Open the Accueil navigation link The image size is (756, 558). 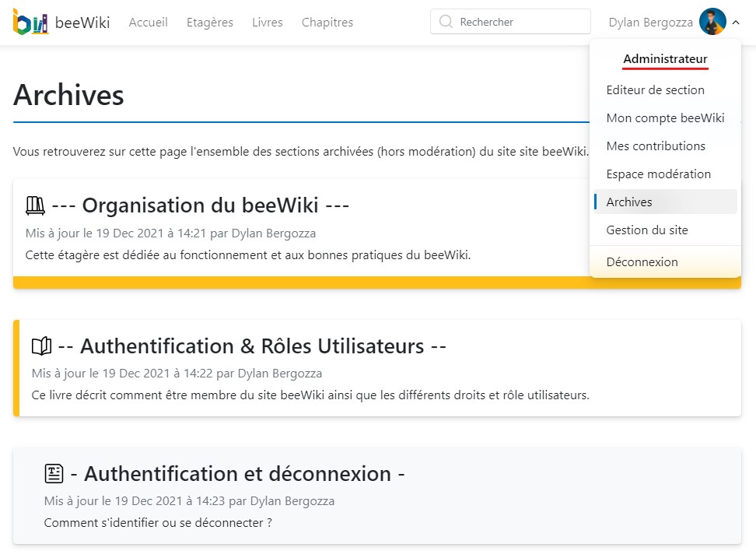[148, 23]
